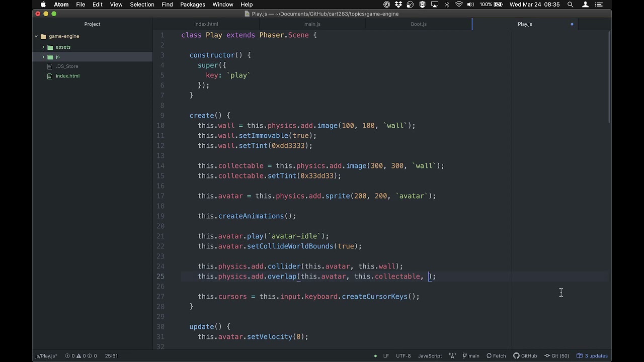Open the Bluetooth status menu
Image resolution: width=644 pixels, height=362 pixels.
(447, 5)
